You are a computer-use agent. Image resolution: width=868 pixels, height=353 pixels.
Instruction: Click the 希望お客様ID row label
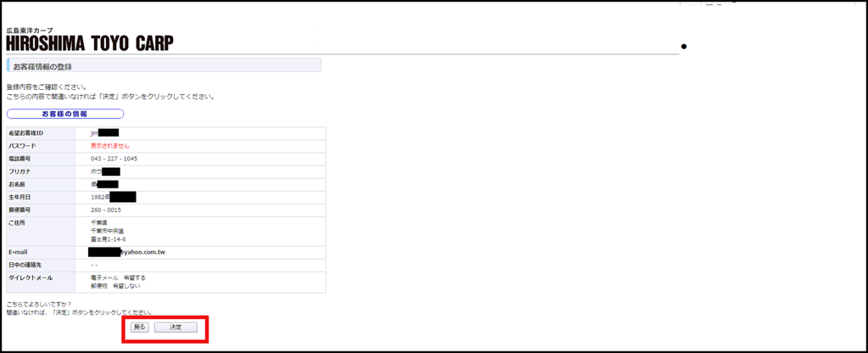pos(26,133)
